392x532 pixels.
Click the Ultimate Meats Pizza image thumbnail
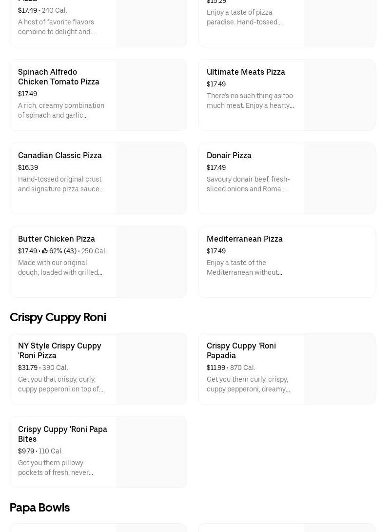(339, 95)
